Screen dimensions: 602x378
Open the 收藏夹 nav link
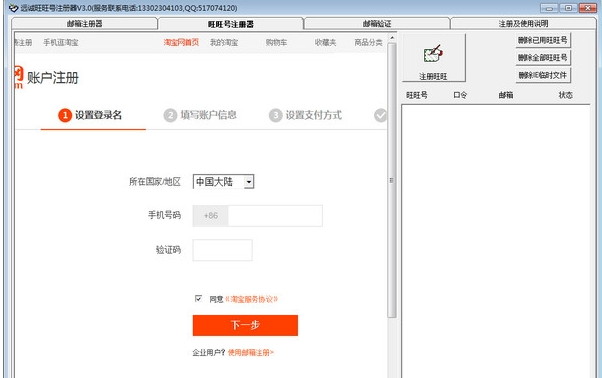click(325, 42)
